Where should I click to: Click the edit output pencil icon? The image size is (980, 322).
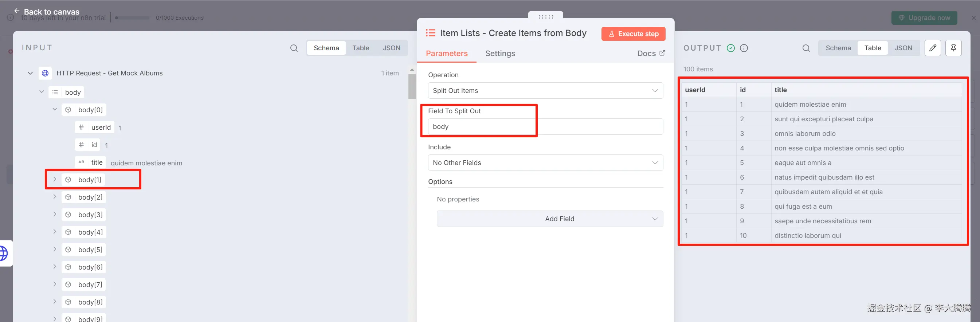pyautogui.click(x=932, y=48)
